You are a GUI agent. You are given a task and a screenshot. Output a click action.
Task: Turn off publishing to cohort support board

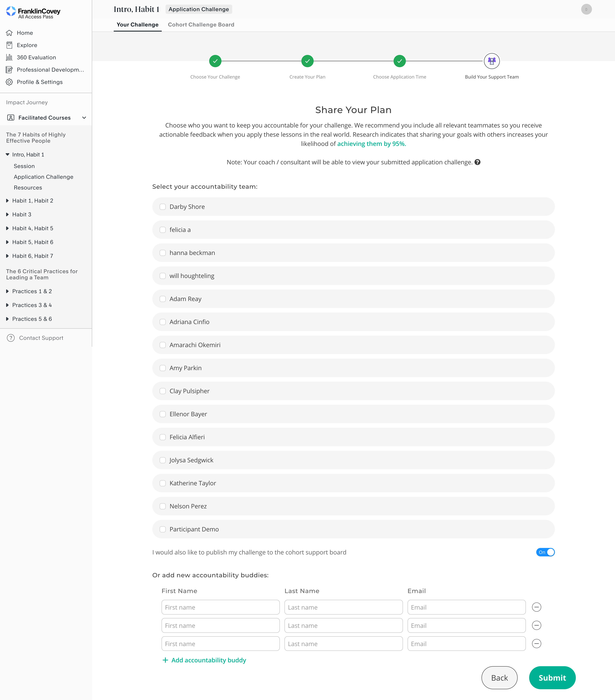pos(545,552)
